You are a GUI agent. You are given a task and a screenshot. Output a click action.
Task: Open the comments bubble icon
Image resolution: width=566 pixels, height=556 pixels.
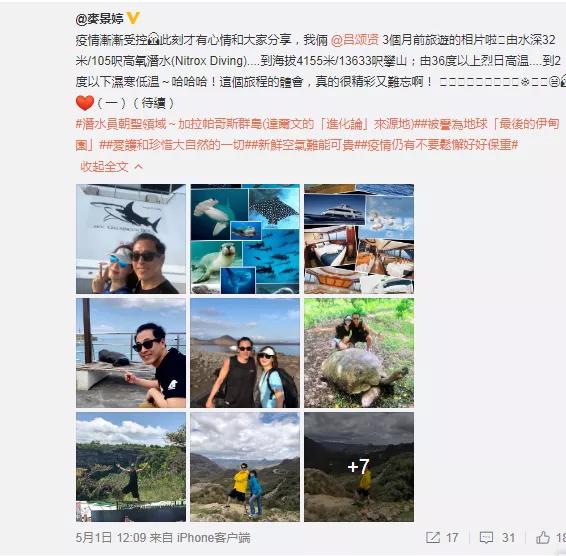click(486, 538)
